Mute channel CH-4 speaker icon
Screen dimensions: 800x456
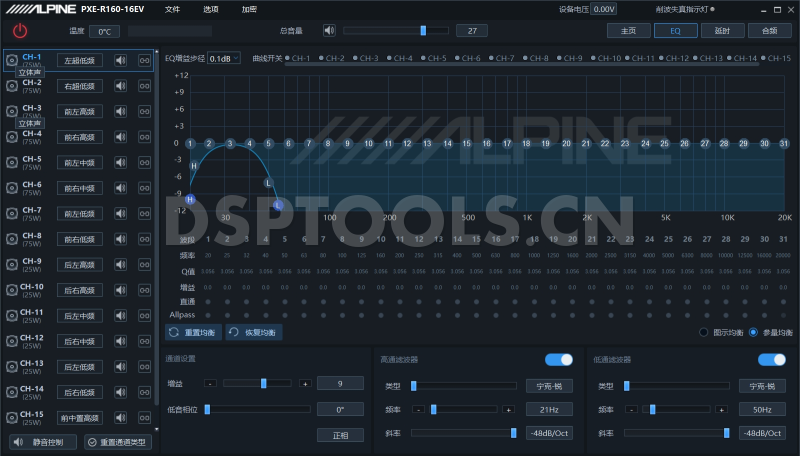(120, 137)
